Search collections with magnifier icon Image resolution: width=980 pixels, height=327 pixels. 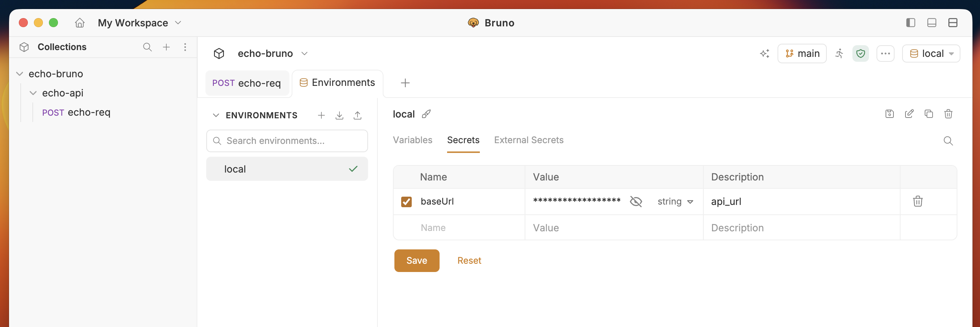click(x=147, y=47)
